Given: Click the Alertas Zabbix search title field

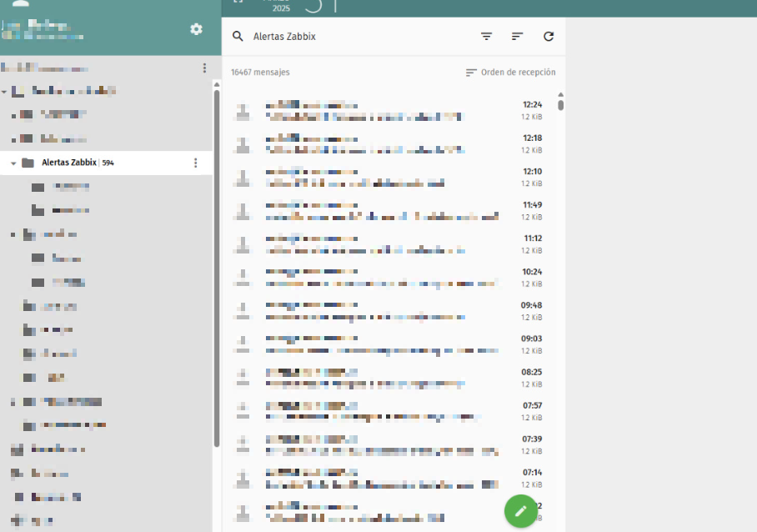Looking at the screenshot, I should (350, 37).
